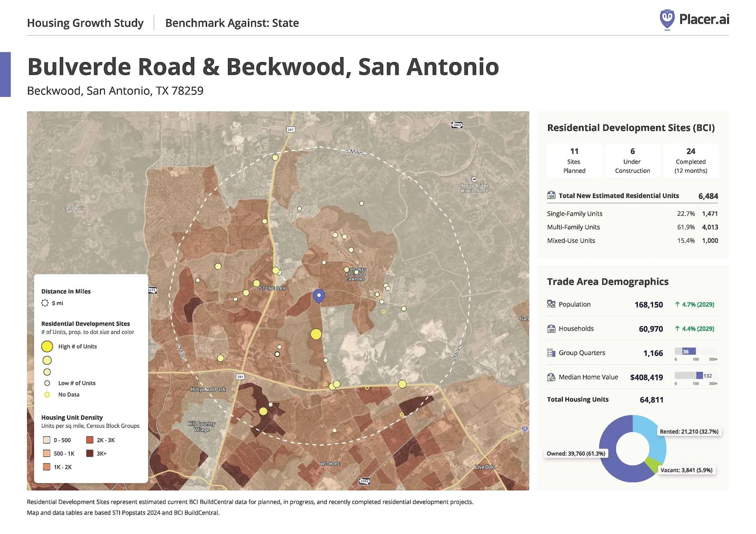Click the blue location pin on map

319,296
